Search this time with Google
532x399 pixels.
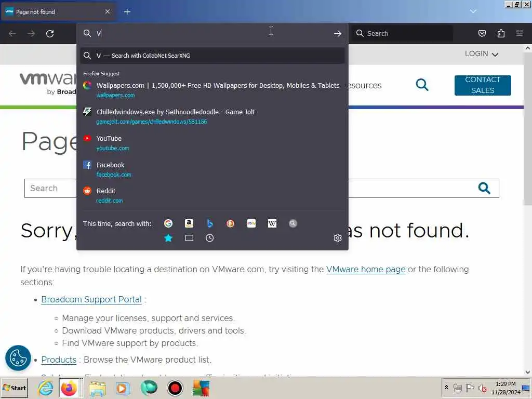168,223
